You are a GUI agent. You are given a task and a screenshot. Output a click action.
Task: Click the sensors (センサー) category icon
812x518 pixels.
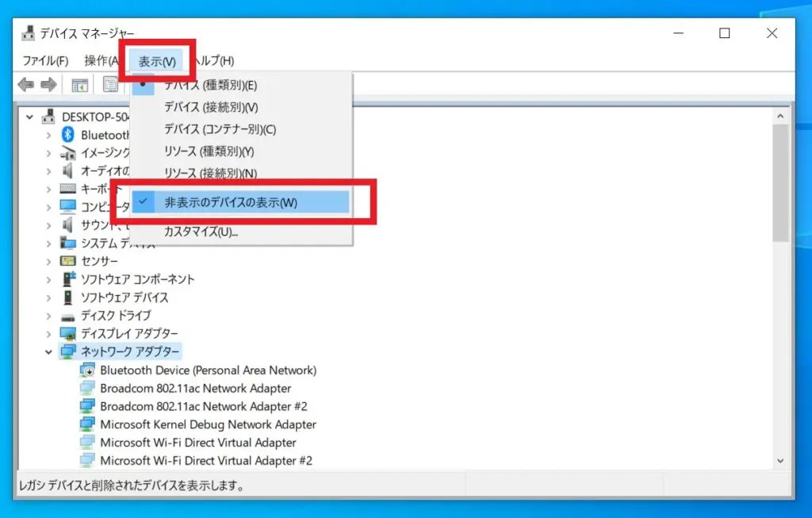67,261
